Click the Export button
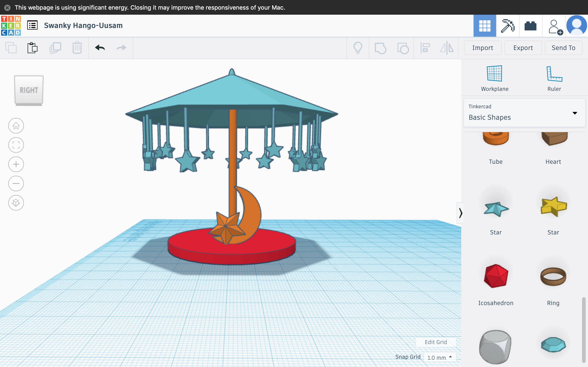The image size is (588, 367). tap(523, 47)
